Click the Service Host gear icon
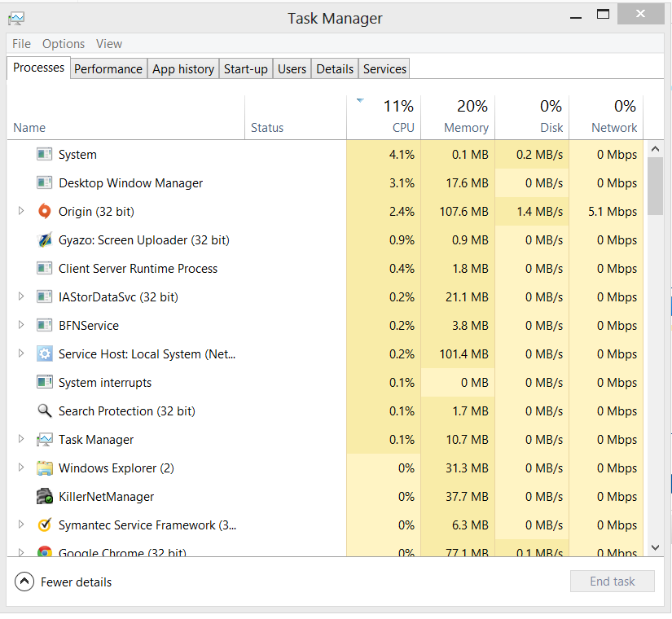 pos(45,354)
